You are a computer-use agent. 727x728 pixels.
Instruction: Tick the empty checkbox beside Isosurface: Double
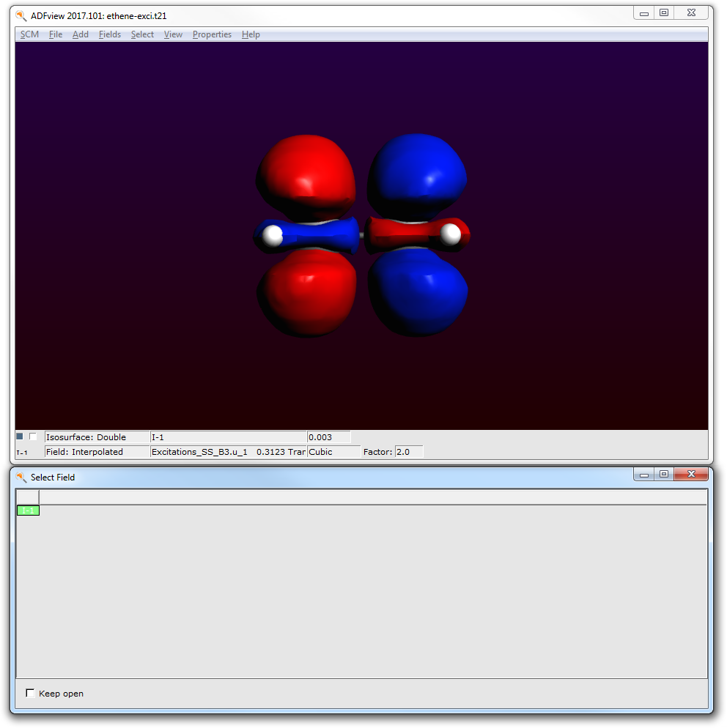tap(32, 437)
